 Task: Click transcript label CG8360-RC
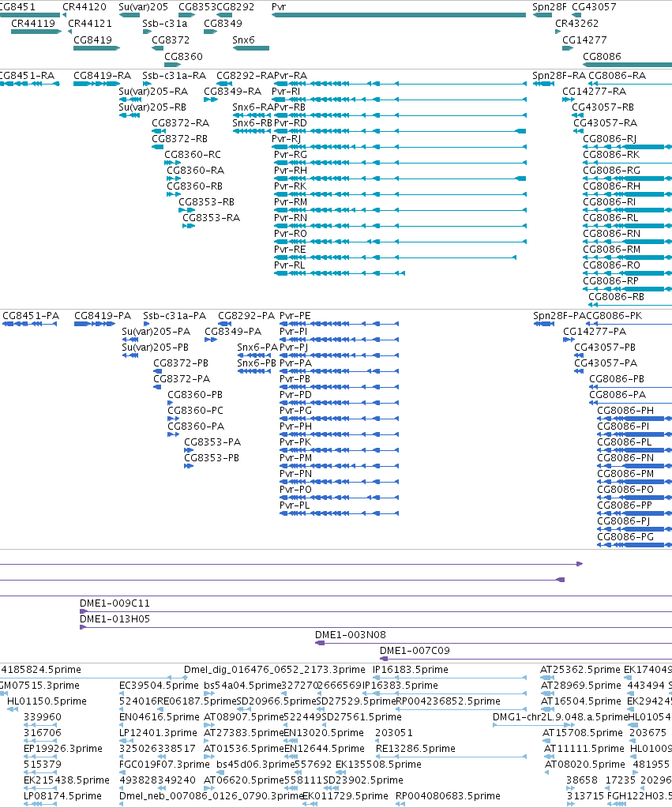(x=193, y=154)
